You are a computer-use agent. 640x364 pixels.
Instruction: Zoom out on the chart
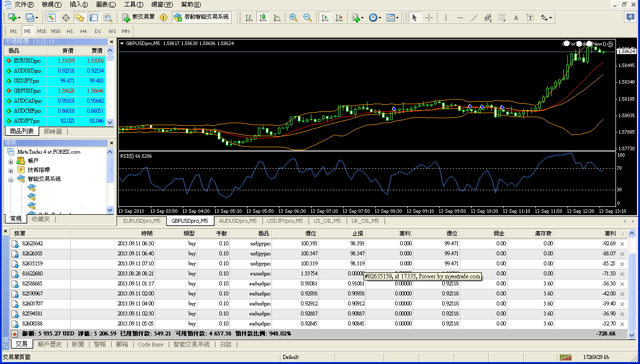point(307,18)
